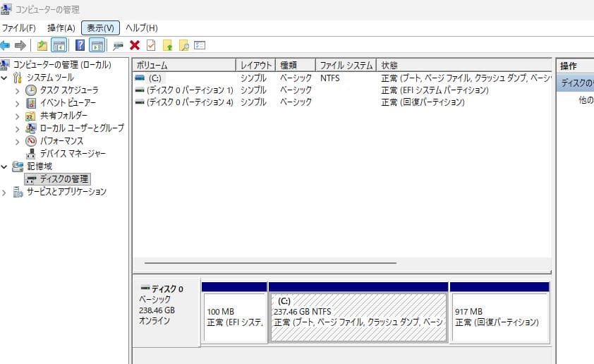Screen dimensions: 594x364
Task: Expand the サービスとアプリケーション node
Action: click(4, 193)
